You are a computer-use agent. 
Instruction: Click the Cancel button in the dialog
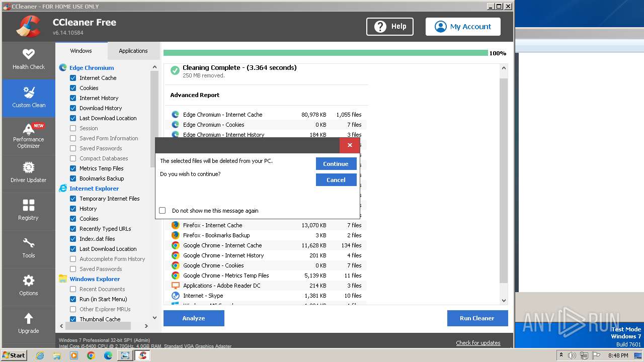336,180
